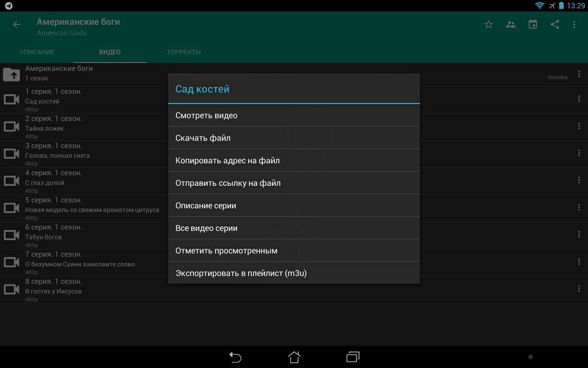Viewport: 588px width, 368px height.
Task: Tap episode title Тайна ложек
Action: click(x=45, y=128)
